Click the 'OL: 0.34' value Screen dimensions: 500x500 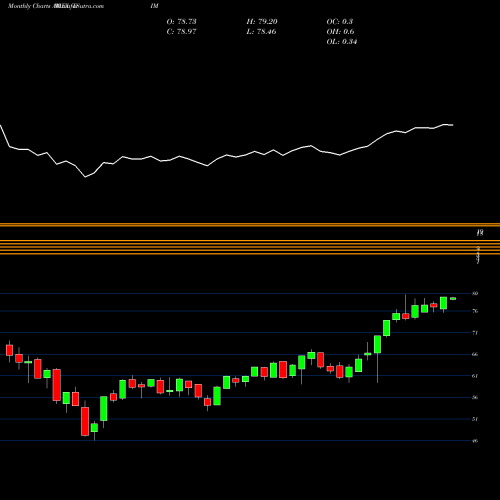(342, 42)
